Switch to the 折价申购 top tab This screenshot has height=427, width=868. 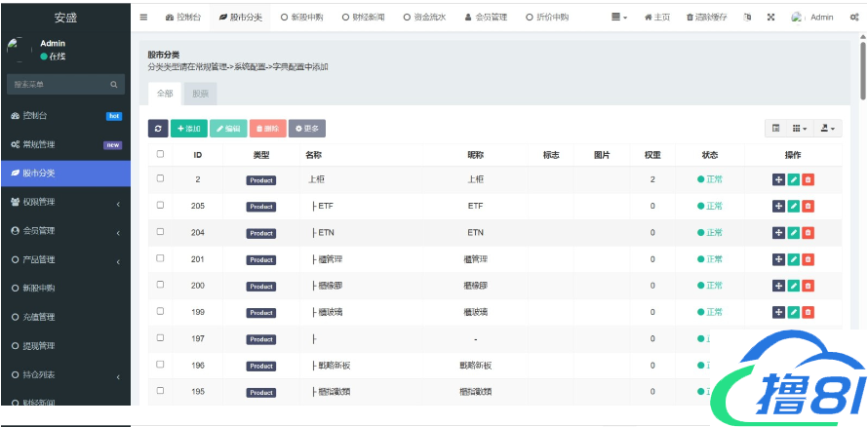(547, 18)
